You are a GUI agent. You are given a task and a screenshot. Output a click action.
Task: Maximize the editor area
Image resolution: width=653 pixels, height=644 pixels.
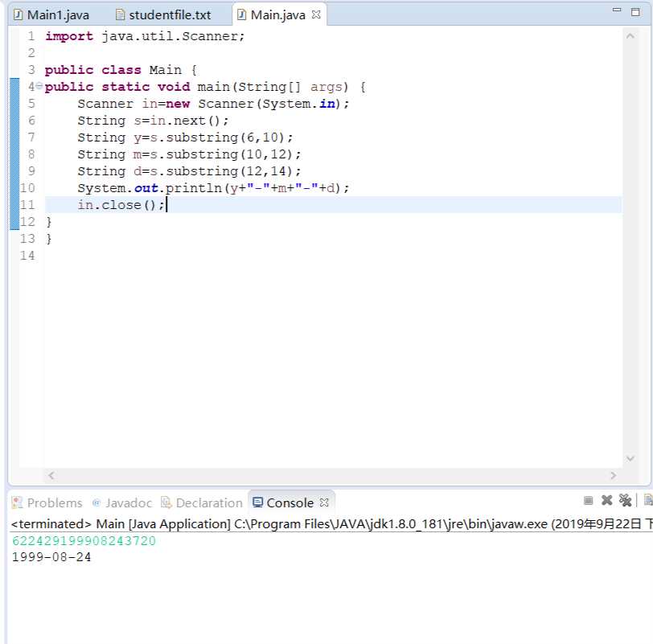point(635,11)
